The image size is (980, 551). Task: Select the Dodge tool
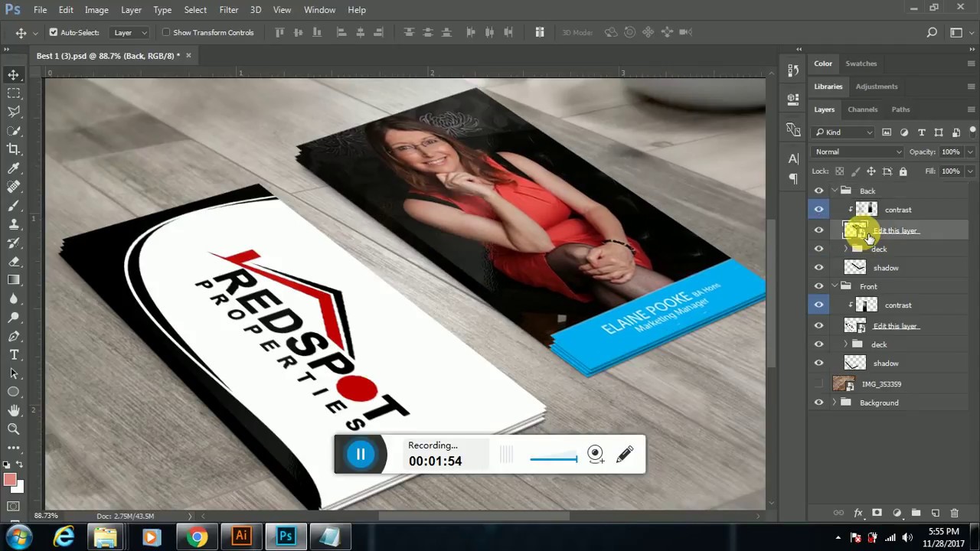click(x=14, y=318)
